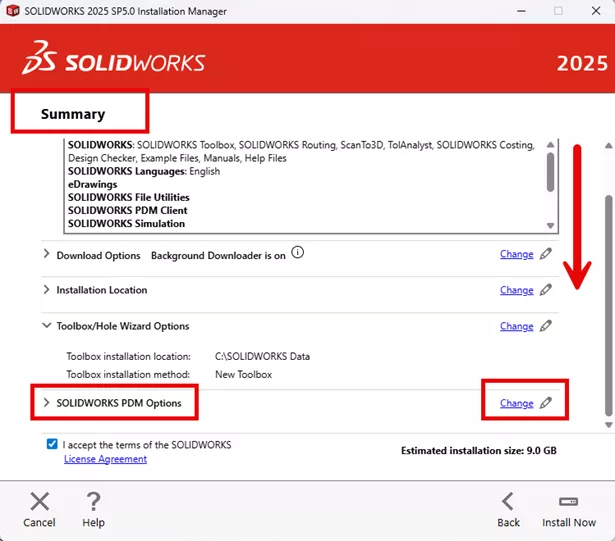
Task: Expand the Download Options section
Action: [x=46, y=254]
